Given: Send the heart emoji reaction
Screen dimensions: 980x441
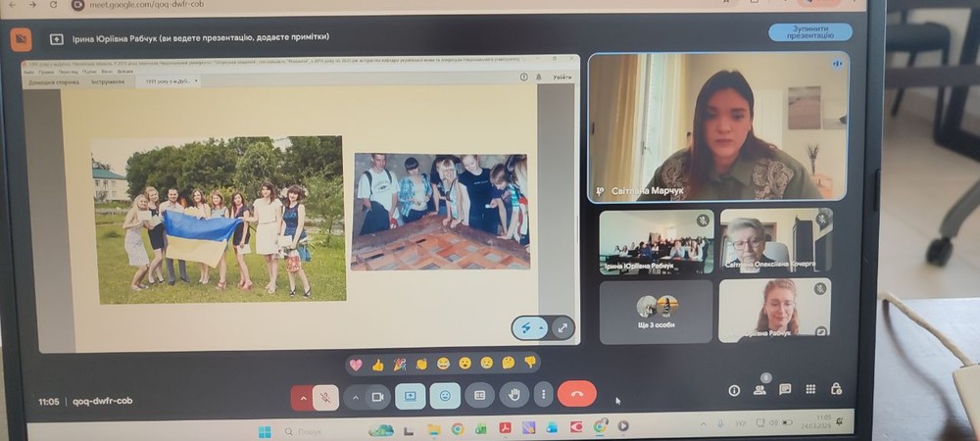Looking at the screenshot, I should [x=356, y=364].
